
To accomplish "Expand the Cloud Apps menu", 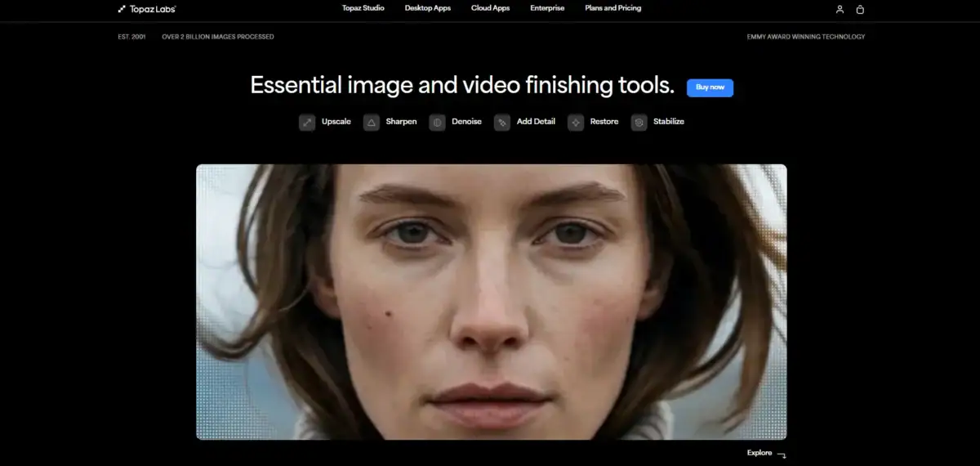I will point(491,8).
